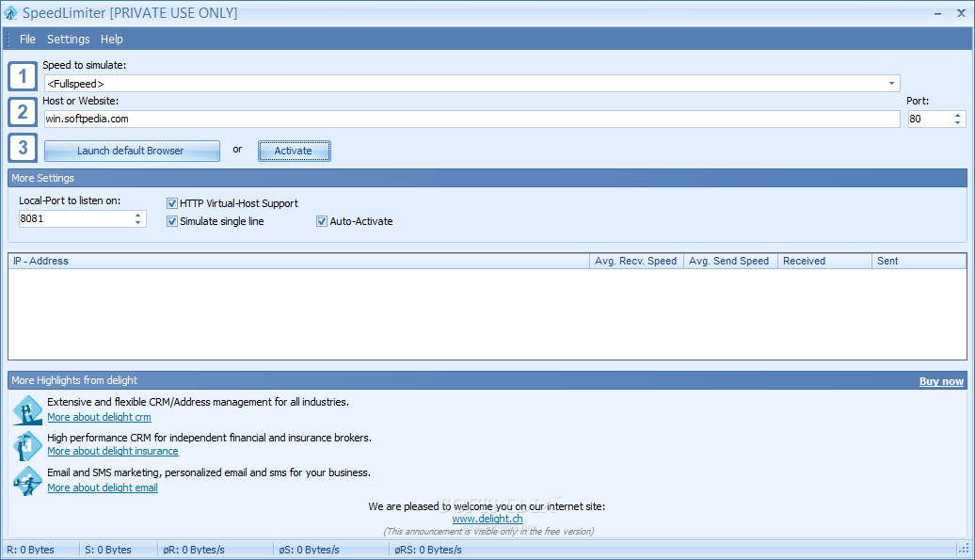Screen dimensions: 975x560
Task: Click the R: 0 Bytes status entry
Action: click(30, 550)
